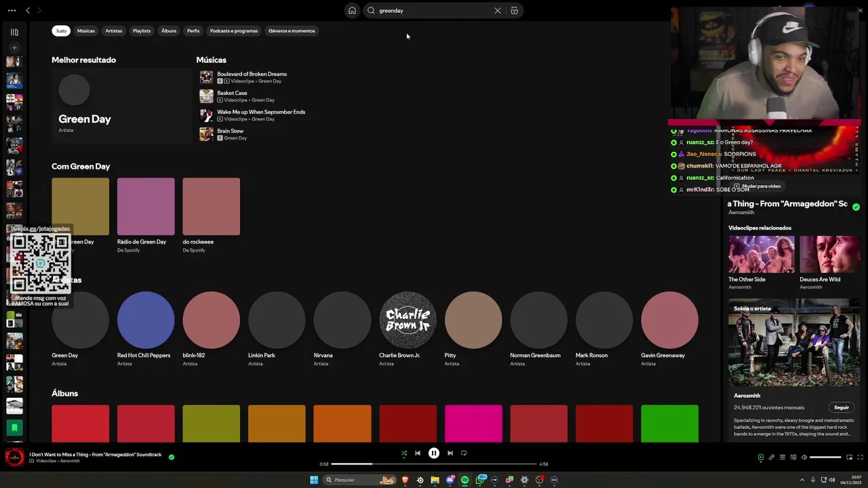
Task: Follow Aerosmith with the Seguir button
Action: pos(842,407)
